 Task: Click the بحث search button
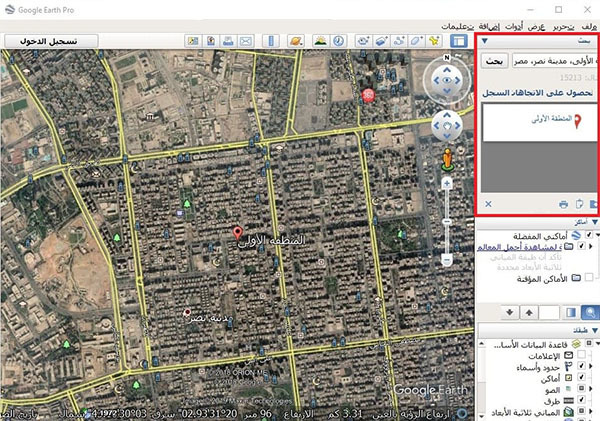[494, 60]
